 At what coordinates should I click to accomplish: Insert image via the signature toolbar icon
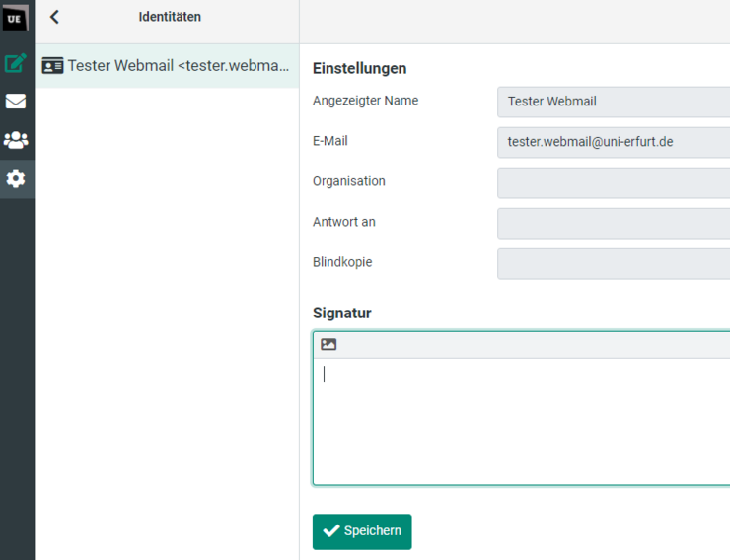(x=328, y=344)
